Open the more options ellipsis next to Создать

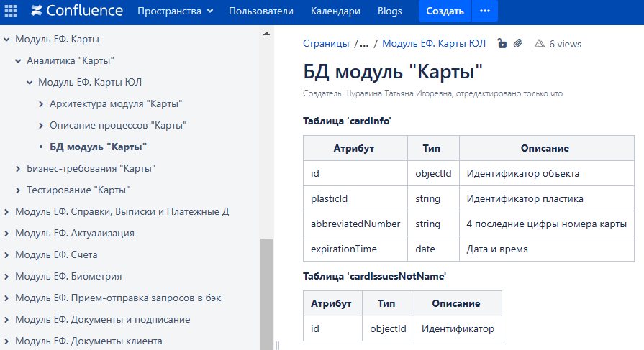click(484, 11)
